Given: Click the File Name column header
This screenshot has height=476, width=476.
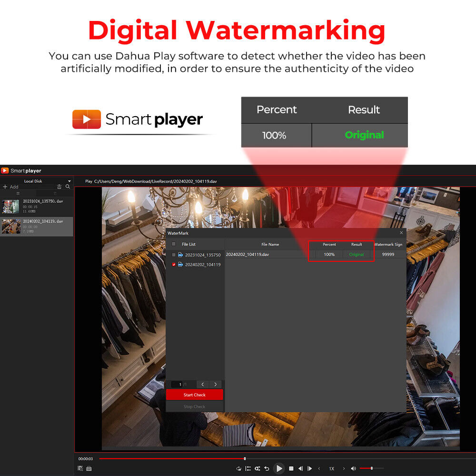Looking at the screenshot, I should (270, 244).
